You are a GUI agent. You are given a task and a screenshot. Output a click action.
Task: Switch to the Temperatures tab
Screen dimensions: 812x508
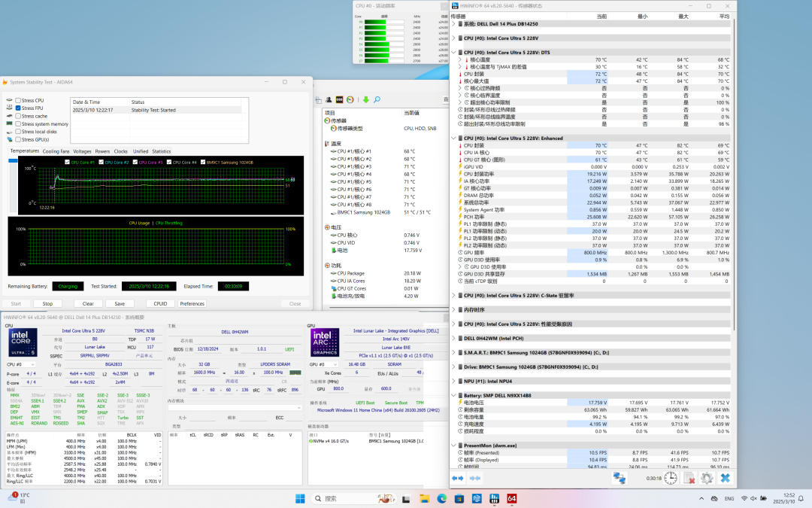(x=25, y=151)
